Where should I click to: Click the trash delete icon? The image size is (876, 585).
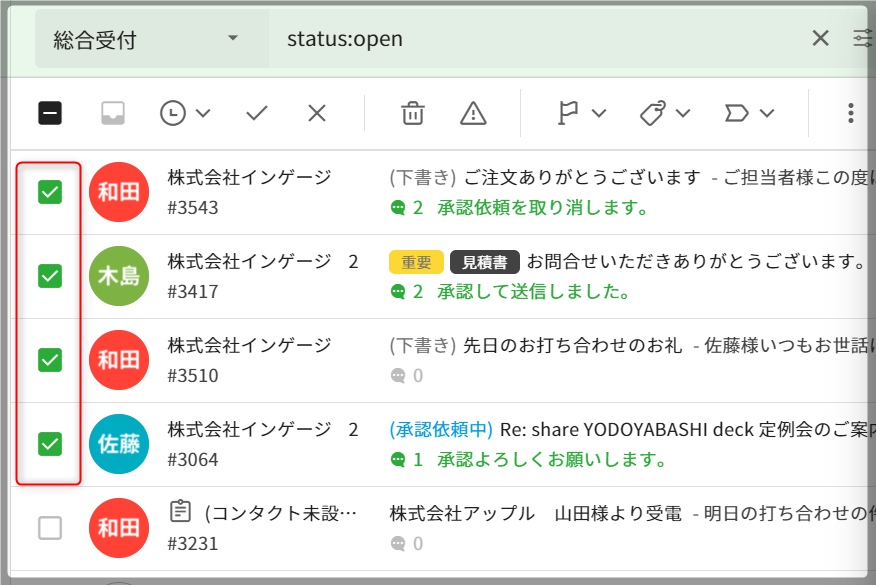click(x=412, y=113)
